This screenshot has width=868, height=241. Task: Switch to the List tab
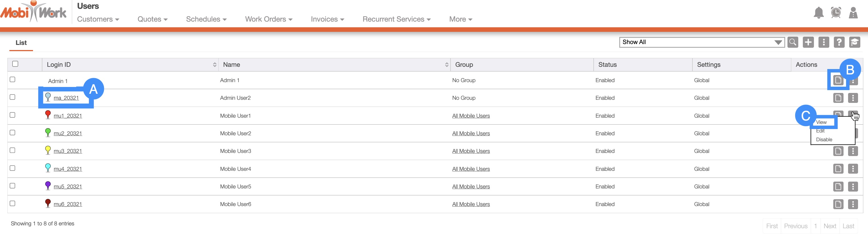pos(21,43)
